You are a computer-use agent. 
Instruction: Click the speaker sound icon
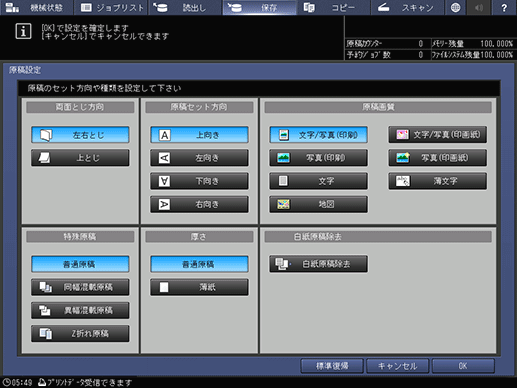pyautogui.click(x=479, y=7)
